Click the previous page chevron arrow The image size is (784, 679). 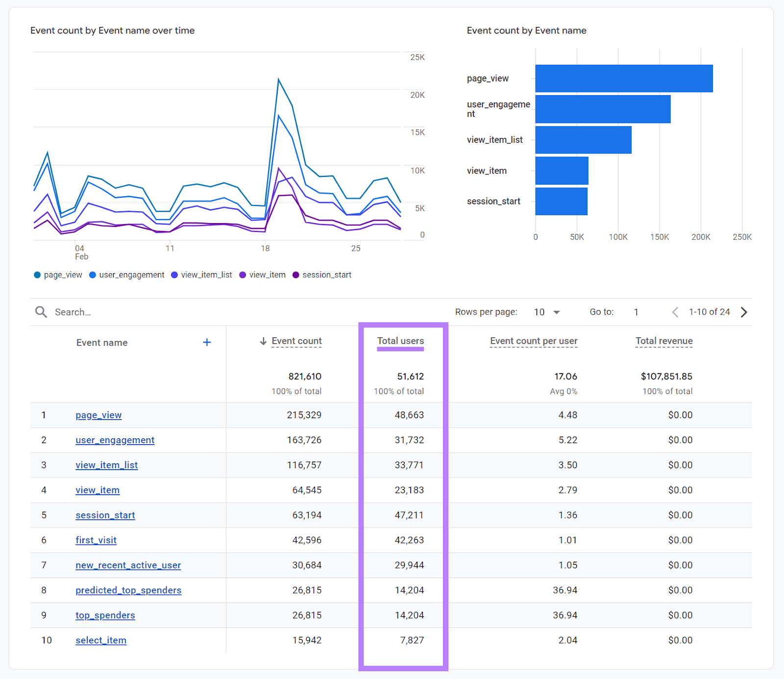coord(675,312)
